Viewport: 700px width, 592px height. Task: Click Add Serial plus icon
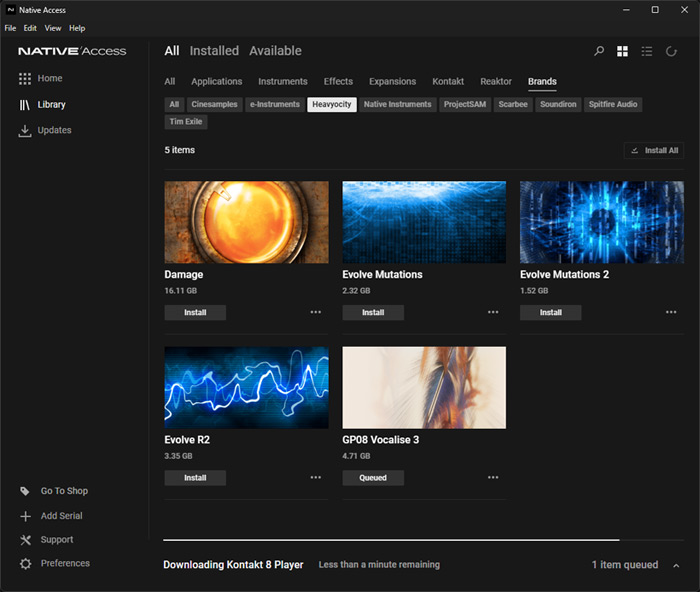pos(26,516)
